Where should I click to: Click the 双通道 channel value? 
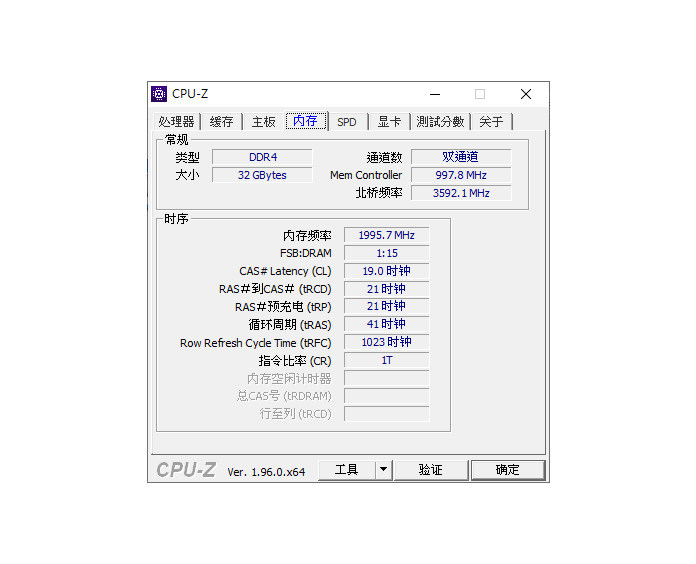click(x=461, y=157)
